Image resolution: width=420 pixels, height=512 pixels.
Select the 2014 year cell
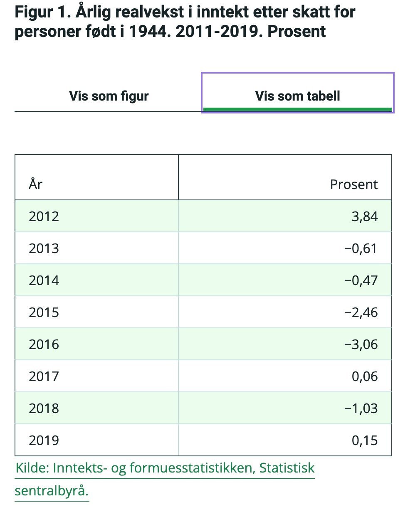pos(96,280)
